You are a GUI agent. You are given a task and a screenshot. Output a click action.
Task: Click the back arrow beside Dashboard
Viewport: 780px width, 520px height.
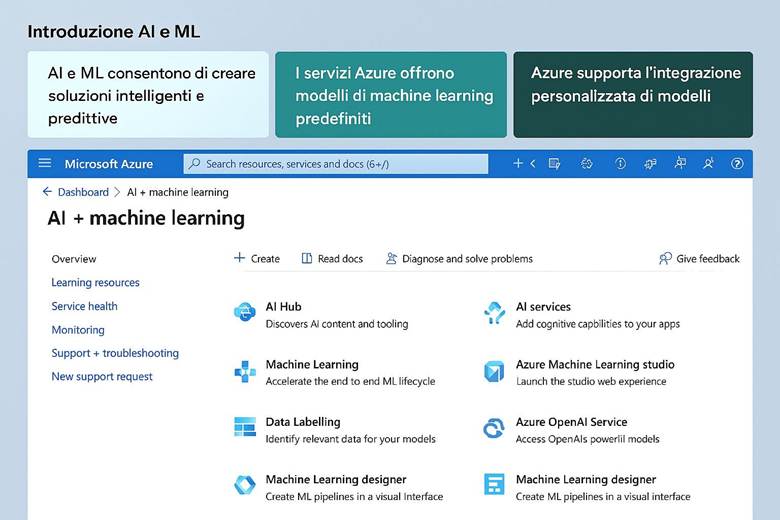coord(47,192)
